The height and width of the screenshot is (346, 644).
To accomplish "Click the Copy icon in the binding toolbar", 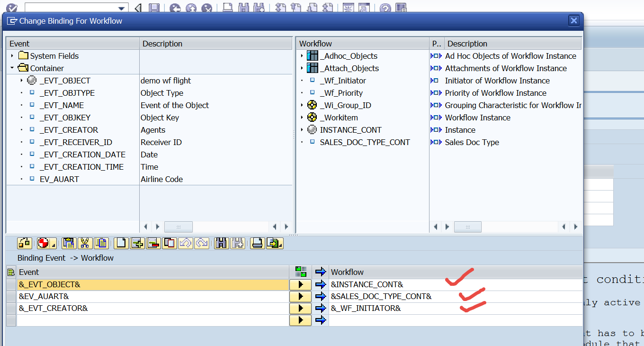I will pos(69,243).
